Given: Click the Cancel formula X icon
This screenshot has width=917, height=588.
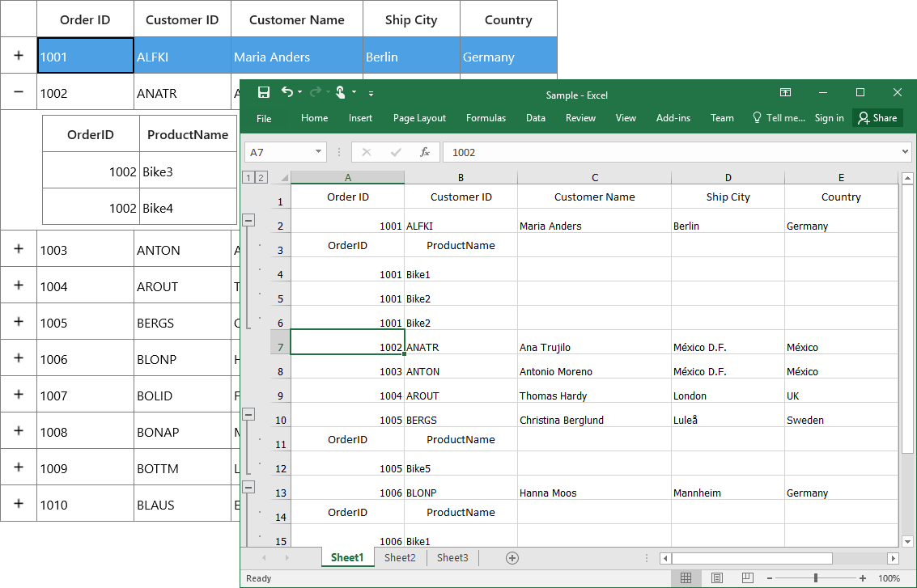Looking at the screenshot, I should click(x=367, y=153).
